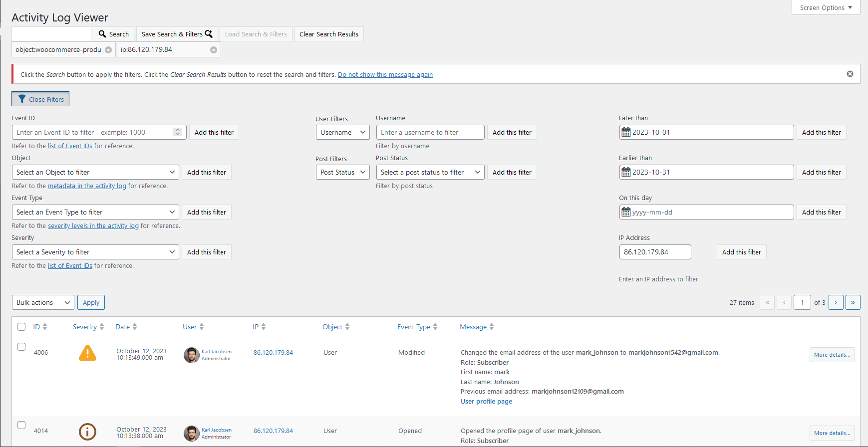The image size is (868, 447).
Task: Open the Select an Event Type dropdown
Action: pos(95,212)
